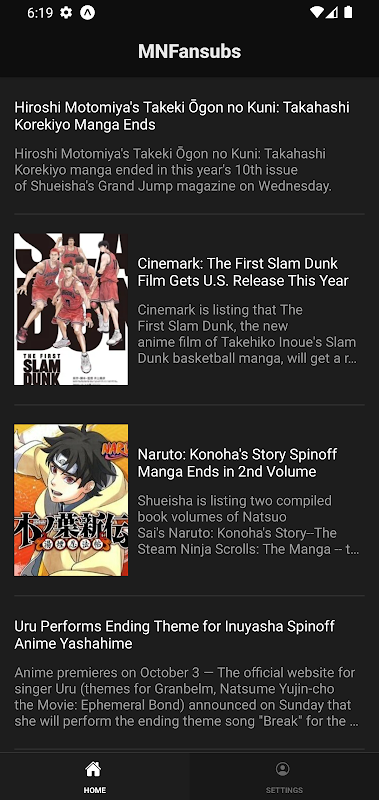Open the Naruto Konoha's Story cover thumbnail
Image resolution: width=379 pixels, height=800 pixels.
click(x=71, y=500)
